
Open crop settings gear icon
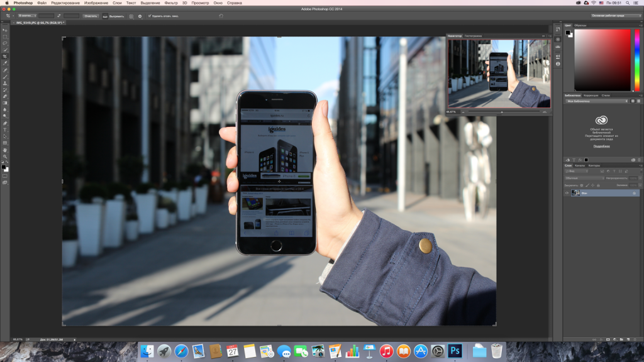(140, 16)
